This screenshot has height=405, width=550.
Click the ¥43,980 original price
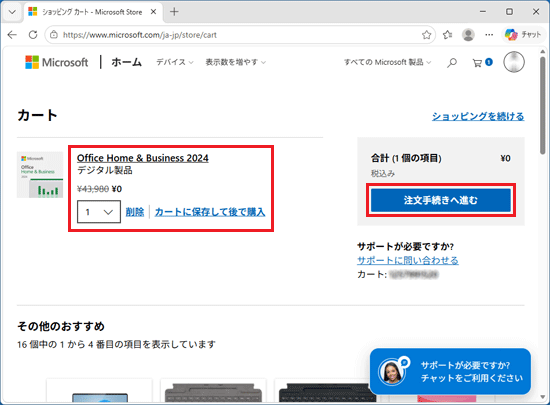tap(93, 189)
